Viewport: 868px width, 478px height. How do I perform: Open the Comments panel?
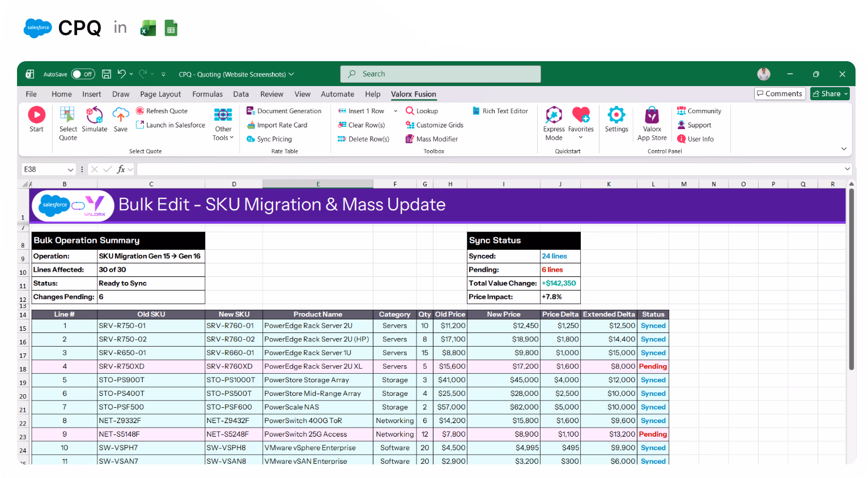(780, 93)
